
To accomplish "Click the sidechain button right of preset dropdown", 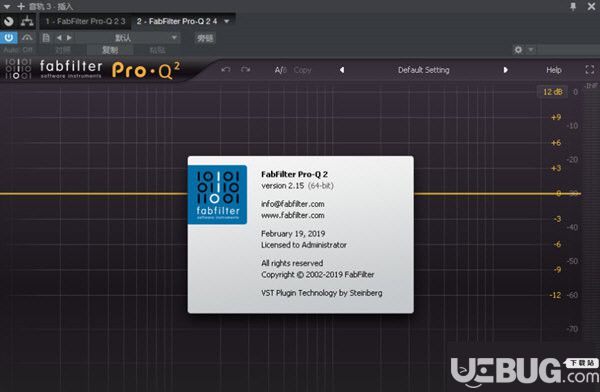I will (205, 38).
